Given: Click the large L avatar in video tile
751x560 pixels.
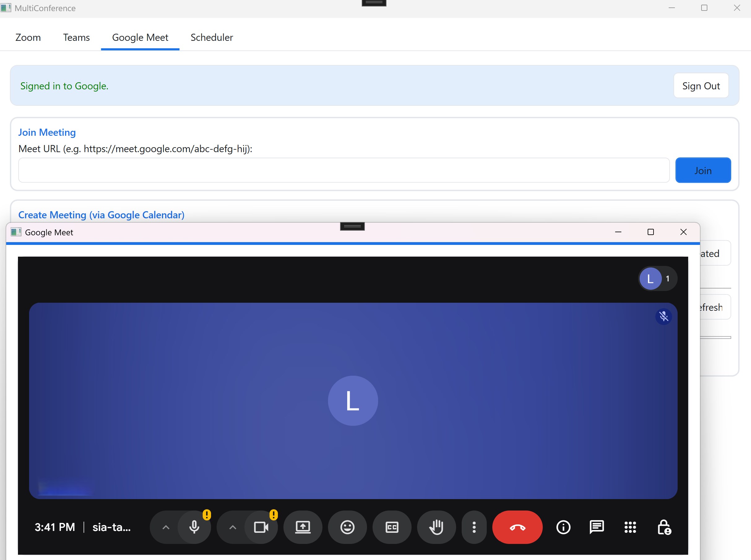Looking at the screenshot, I should pyautogui.click(x=353, y=401).
